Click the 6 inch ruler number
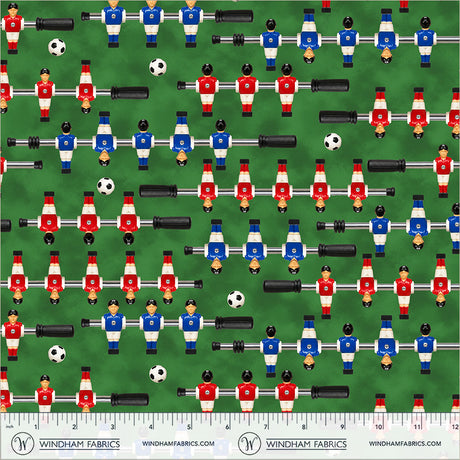Viewport: 460px width, 460px height. pos(227,427)
